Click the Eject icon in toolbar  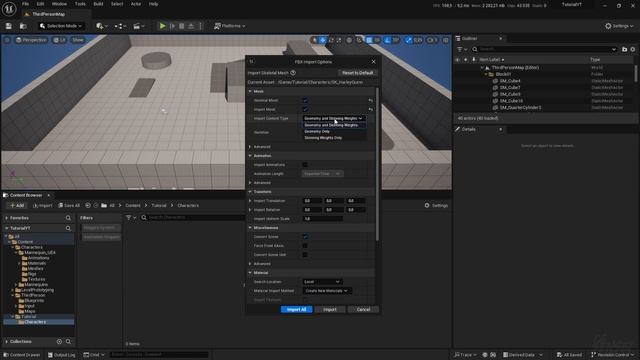(191, 26)
